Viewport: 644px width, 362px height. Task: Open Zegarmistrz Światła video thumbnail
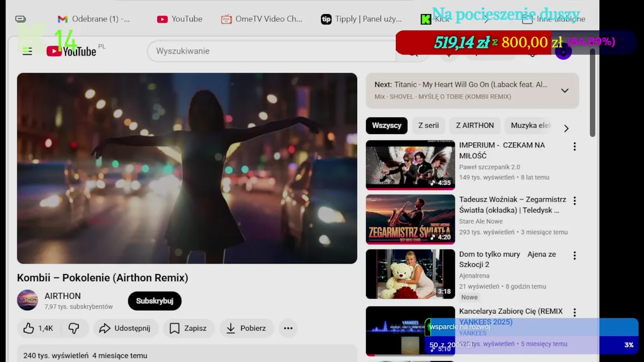point(410,219)
